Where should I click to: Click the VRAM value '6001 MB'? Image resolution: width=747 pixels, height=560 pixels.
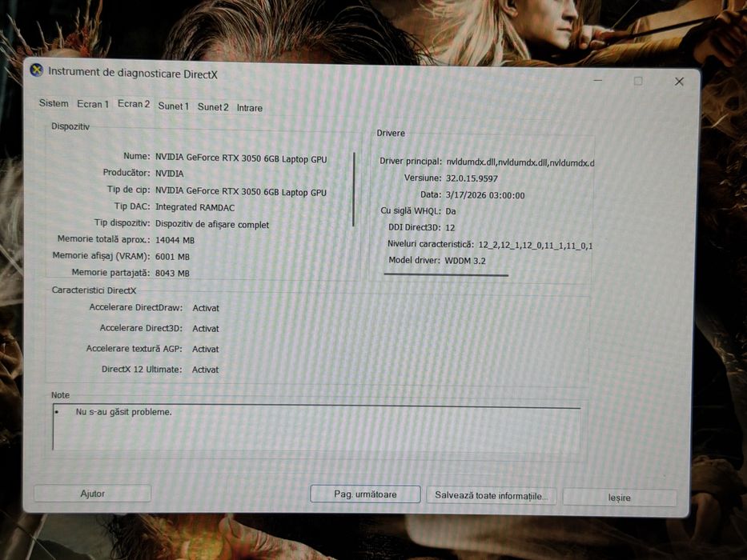(172, 257)
